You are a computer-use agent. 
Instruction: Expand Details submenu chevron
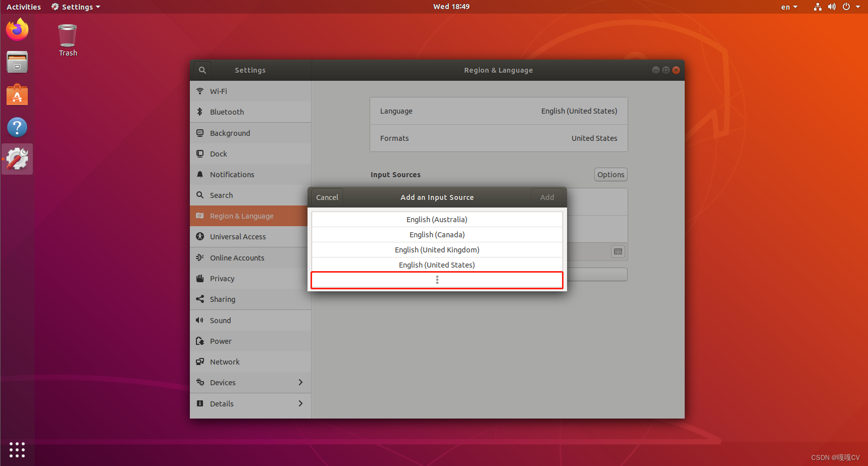tap(300, 403)
